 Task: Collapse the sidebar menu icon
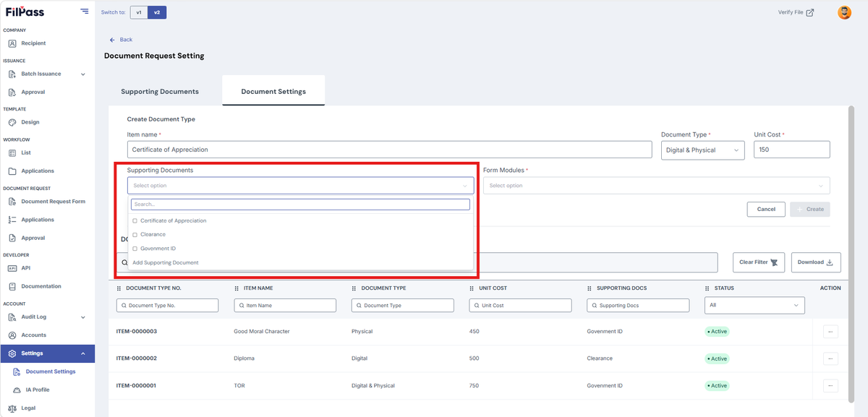pos(85,12)
